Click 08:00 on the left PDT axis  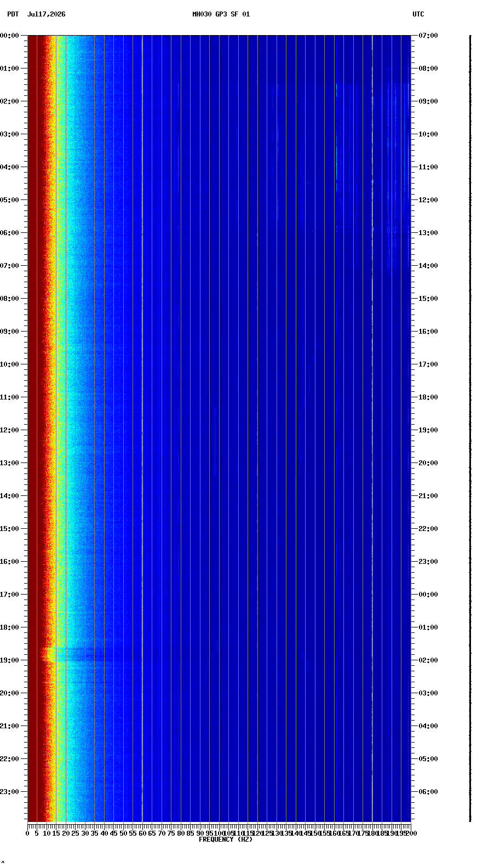tap(9, 299)
